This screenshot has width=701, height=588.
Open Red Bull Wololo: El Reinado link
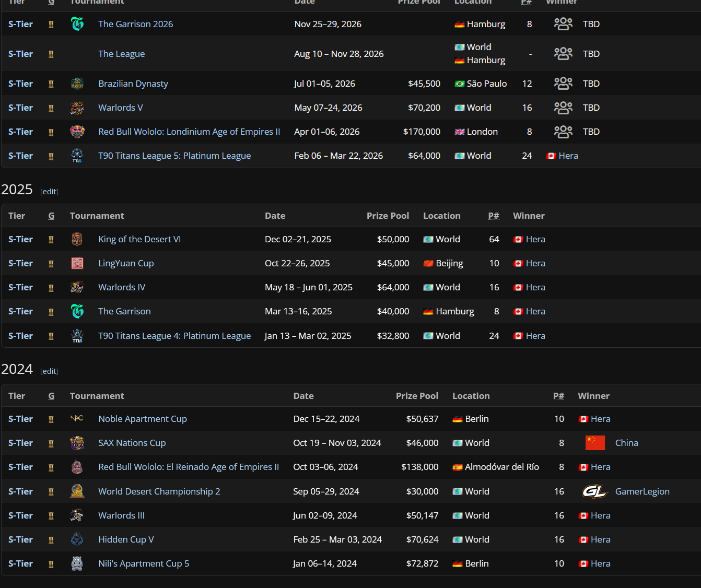(189, 467)
